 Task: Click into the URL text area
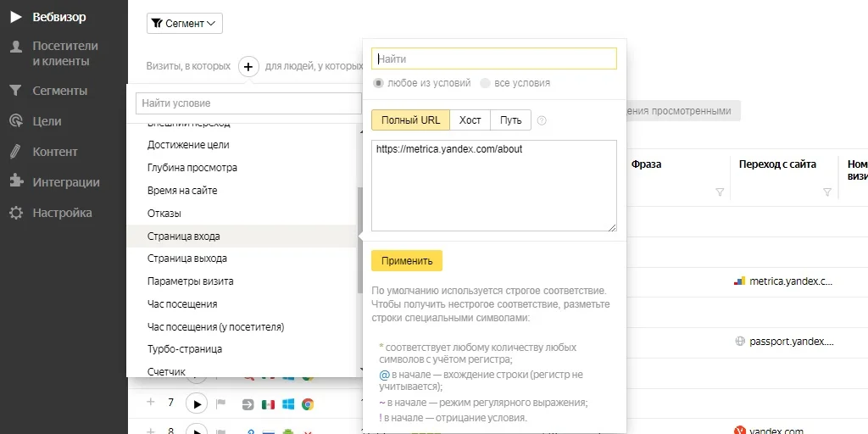pos(494,186)
